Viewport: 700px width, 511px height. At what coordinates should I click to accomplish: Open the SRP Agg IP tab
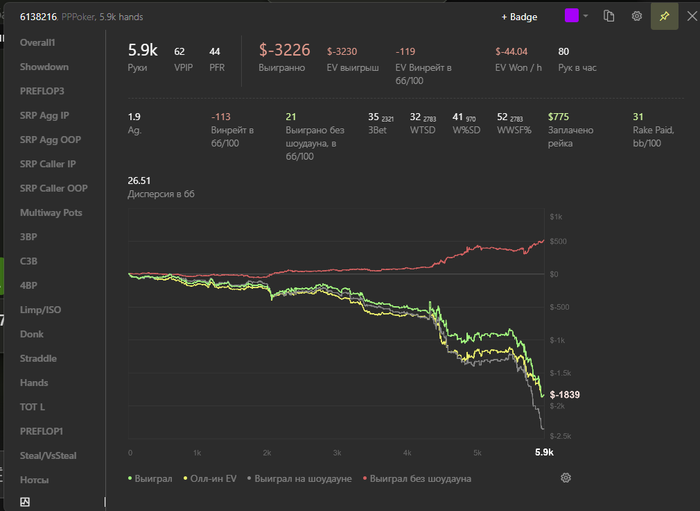tap(44, 116)
